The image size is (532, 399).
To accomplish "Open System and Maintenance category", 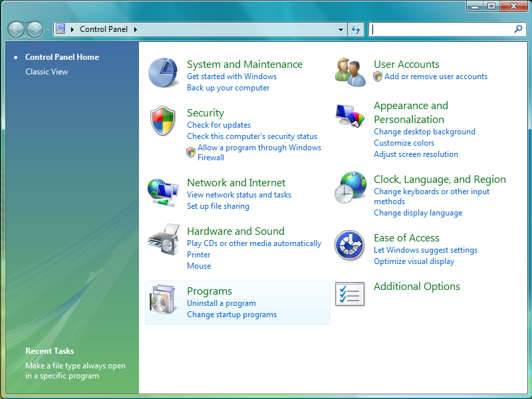I will [245, 64].
